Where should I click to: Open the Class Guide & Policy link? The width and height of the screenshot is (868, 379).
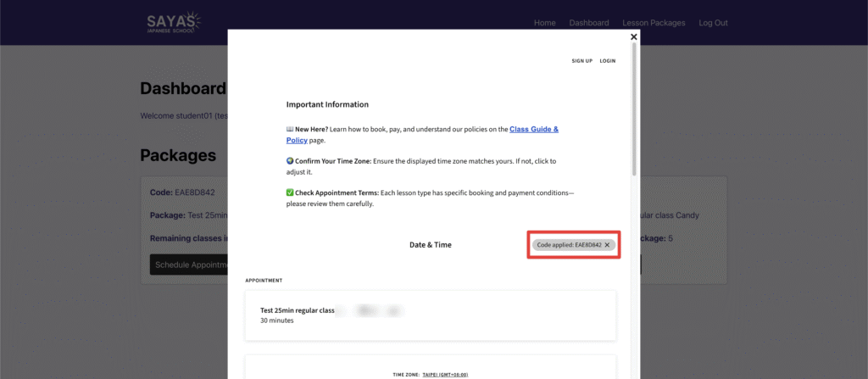click(x=533, y=130)
